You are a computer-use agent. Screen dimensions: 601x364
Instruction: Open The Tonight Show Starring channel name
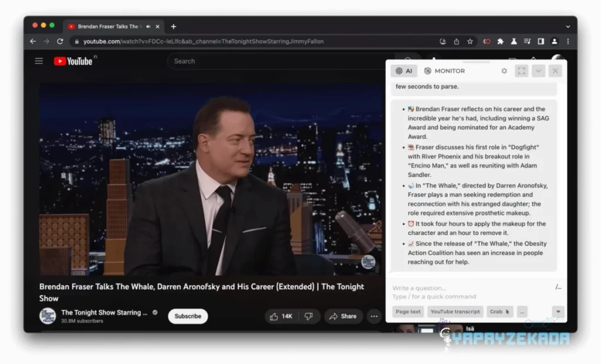104,312
